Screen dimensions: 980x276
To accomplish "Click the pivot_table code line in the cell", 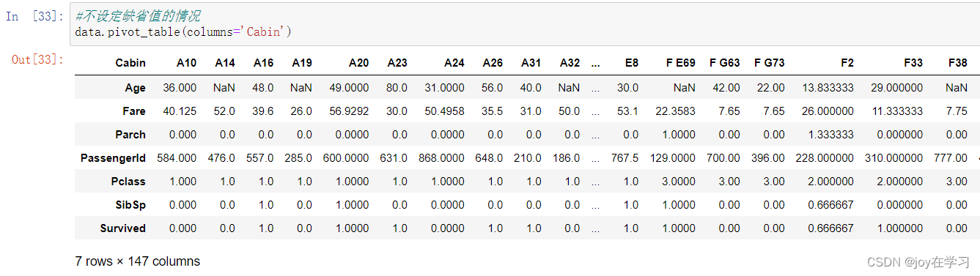I will (x=183, y=32).
